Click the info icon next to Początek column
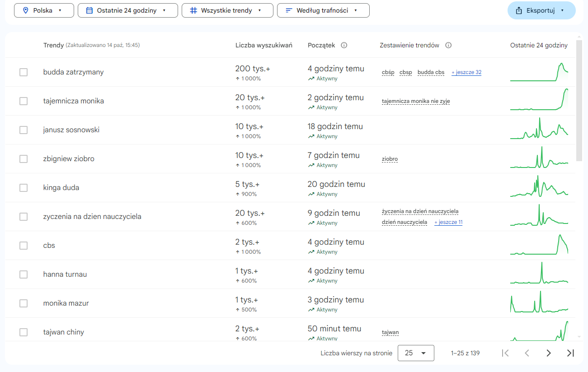 coord(344,45)
